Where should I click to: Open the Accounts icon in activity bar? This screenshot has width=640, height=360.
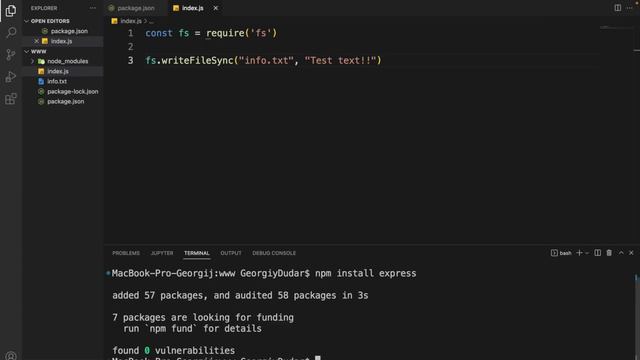point(11,356)
